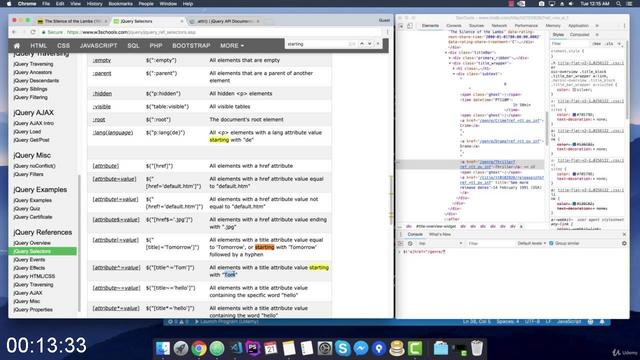
Task: Click the silver color swatch in Styles
Action: (574, 89)
